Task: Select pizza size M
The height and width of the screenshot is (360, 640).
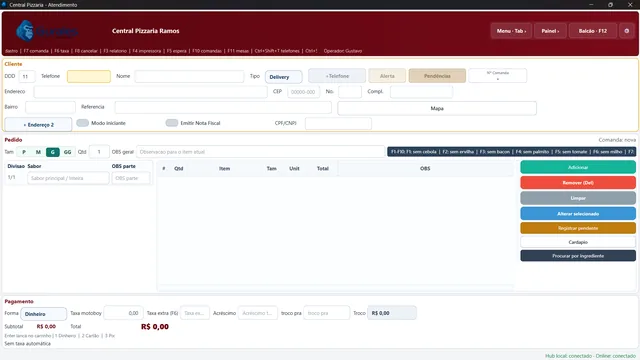Action: 38,152
